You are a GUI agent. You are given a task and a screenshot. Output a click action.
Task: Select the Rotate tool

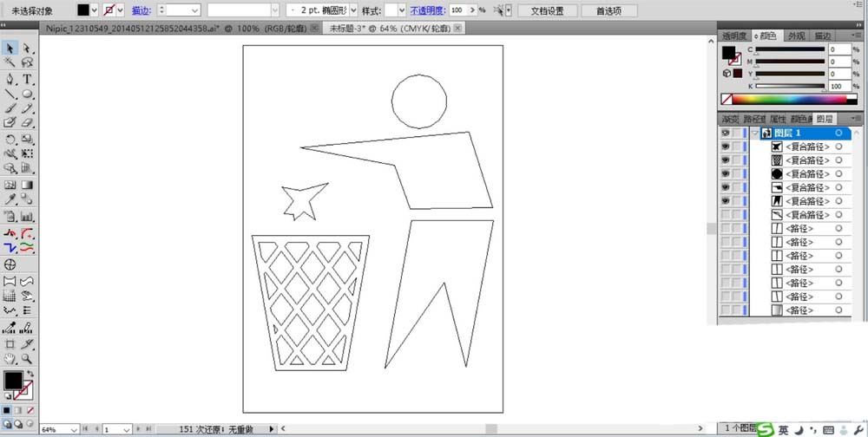[10, 140]
